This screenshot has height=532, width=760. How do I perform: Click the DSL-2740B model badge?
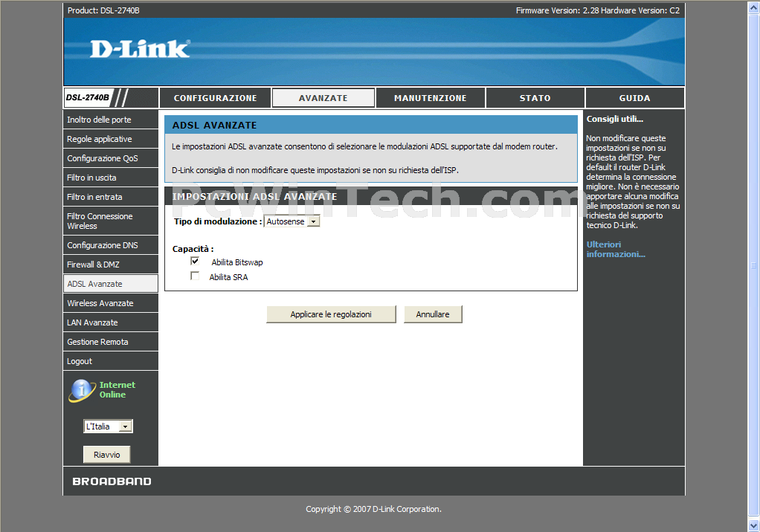(88, 97)
